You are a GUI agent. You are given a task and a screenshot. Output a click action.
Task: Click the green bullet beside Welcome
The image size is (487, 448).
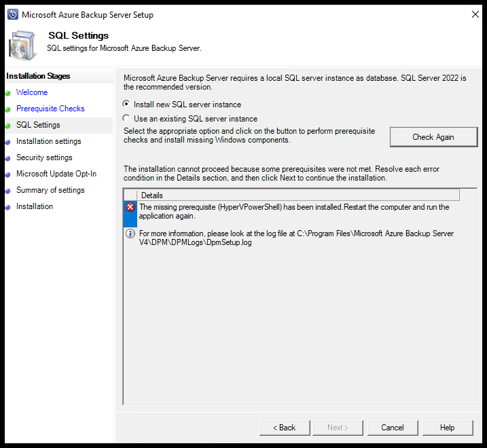click(8, 93)
